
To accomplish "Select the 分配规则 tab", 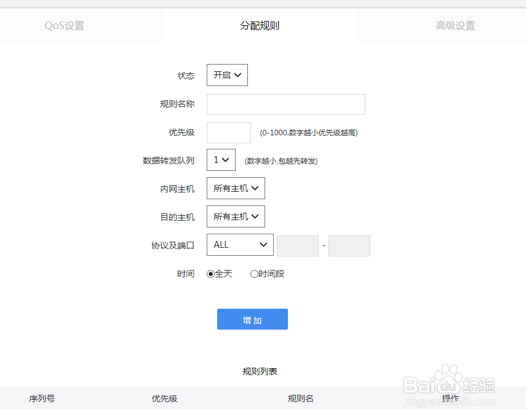I will (260, 25).
